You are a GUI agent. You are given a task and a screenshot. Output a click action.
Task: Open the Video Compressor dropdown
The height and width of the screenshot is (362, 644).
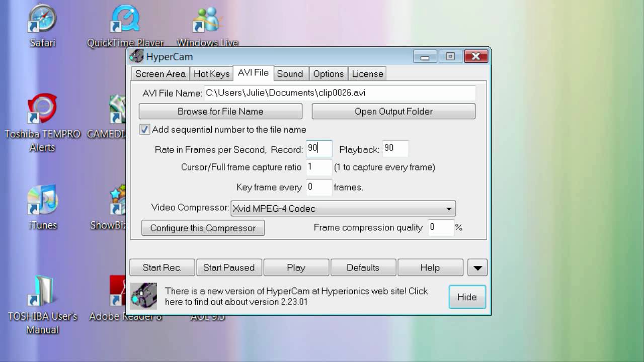tap(343, 209)
